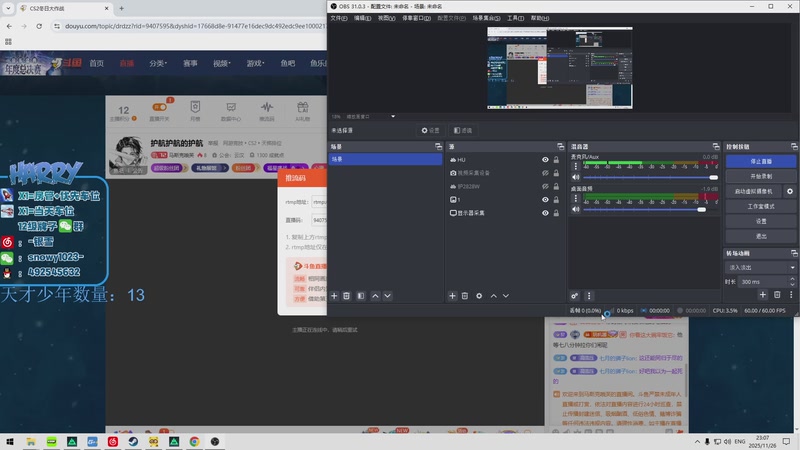
Task: Click 退出 button in OBS controls
Action: point(761,236)
